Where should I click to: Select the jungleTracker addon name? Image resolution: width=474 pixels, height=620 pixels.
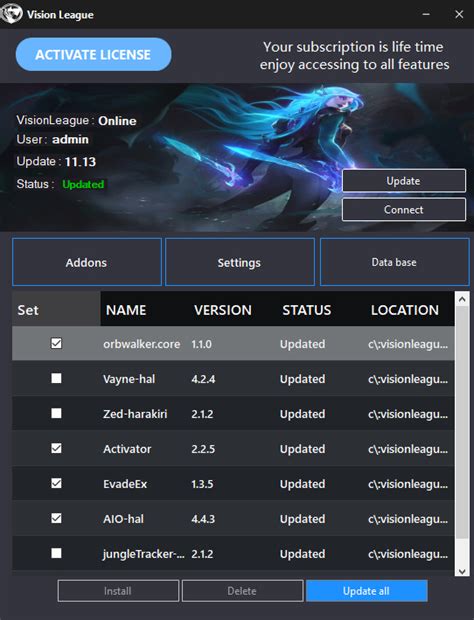(144, 554)
